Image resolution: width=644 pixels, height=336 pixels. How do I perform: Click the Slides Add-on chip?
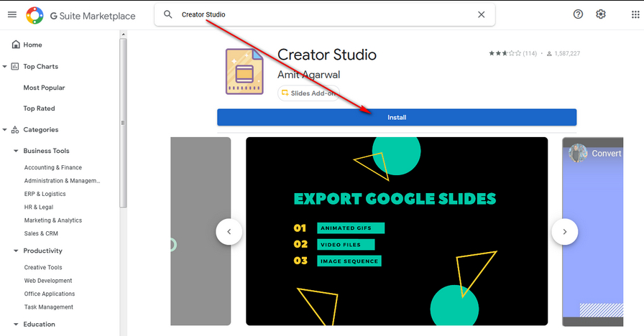308,93
